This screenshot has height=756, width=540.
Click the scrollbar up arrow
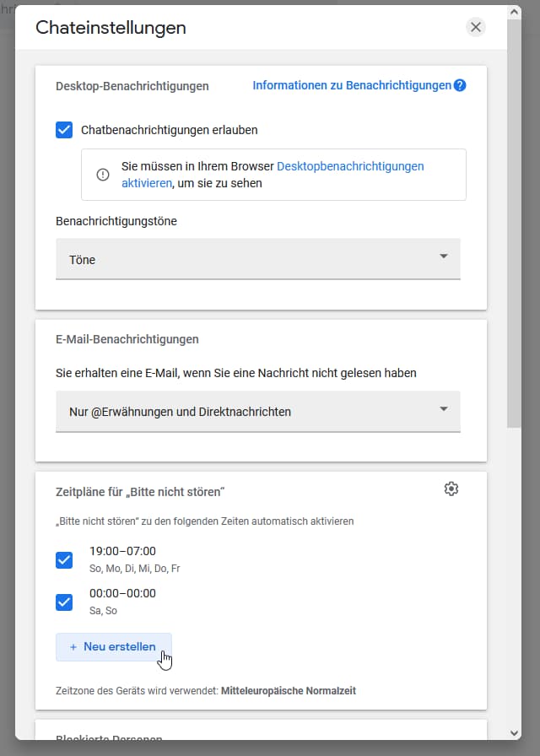point(514,12)
